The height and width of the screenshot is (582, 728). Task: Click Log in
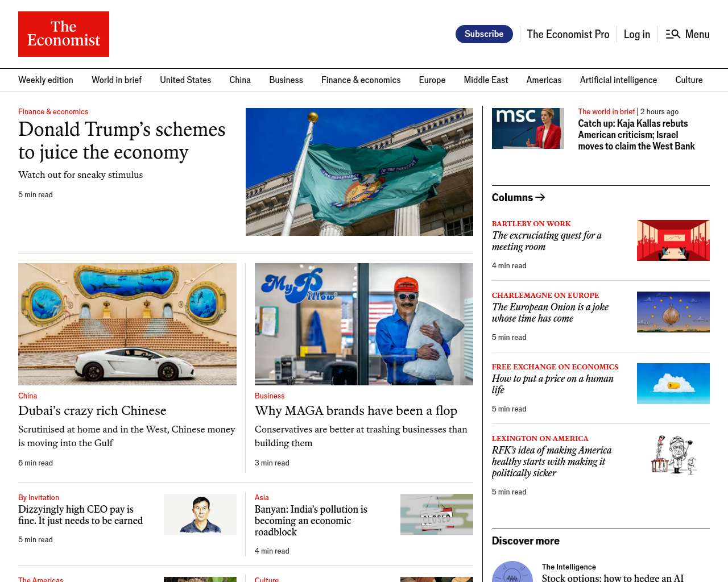636,34
